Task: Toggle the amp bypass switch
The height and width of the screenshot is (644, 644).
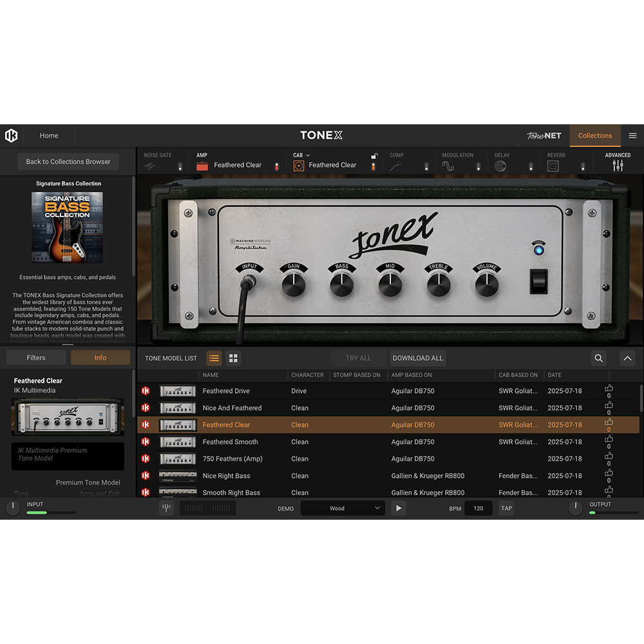Action: pos(277,166)
